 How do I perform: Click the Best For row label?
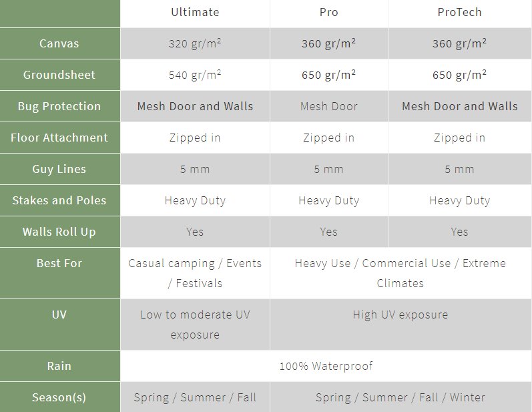pos(59,263)
